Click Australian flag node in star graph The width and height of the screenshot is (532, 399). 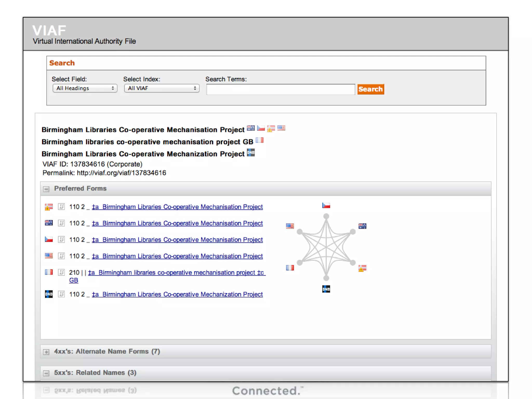tap(362, 226)
